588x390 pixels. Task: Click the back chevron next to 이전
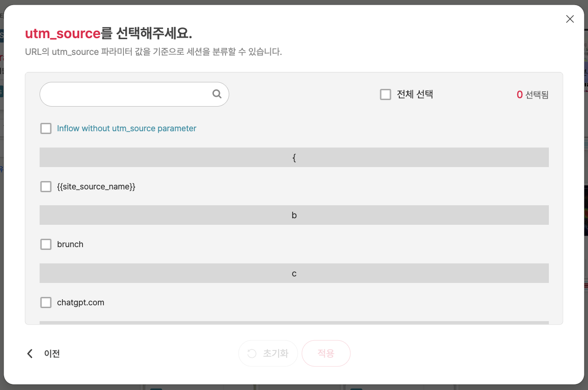[x=29, y=353]
